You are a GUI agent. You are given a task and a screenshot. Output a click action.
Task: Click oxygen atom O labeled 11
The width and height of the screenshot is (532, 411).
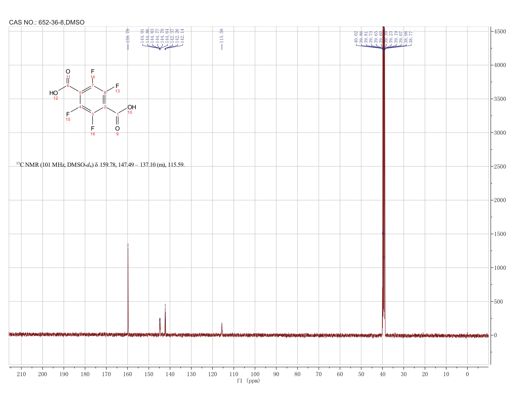(x=68, y=72)
